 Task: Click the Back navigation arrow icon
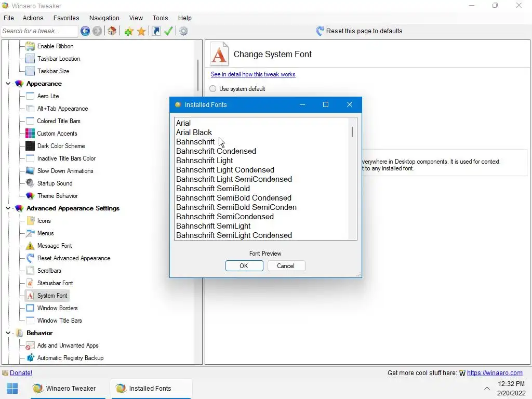point(85,31)
